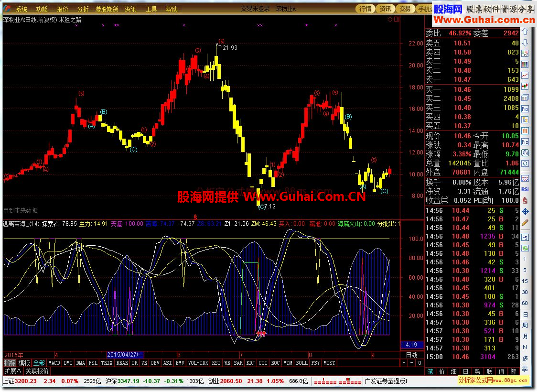Open the 分析 menu
The image size is (538, 392).
83,9
